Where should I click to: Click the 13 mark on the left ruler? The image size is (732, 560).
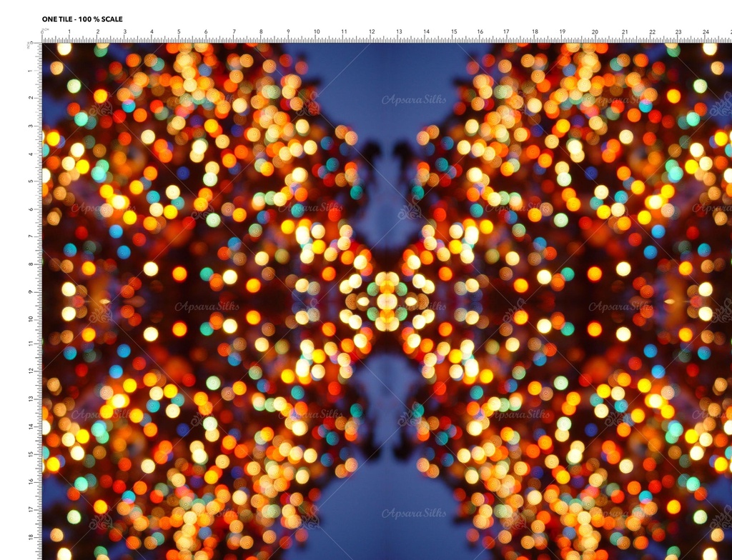(31, 400)
